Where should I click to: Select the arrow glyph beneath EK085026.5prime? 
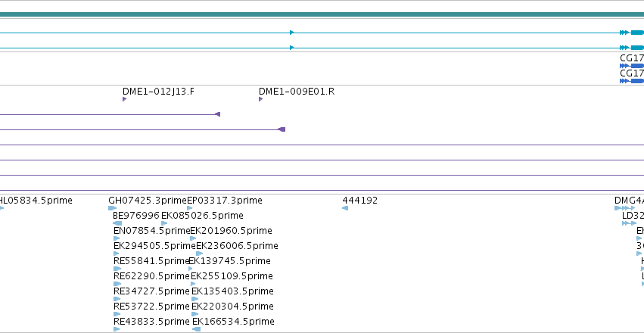(x=164, y=223)
